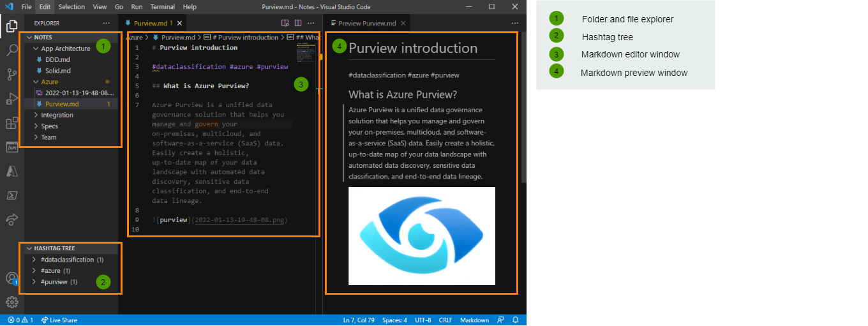
Task: Open preview to the side icon
Action: coord(285,23)
